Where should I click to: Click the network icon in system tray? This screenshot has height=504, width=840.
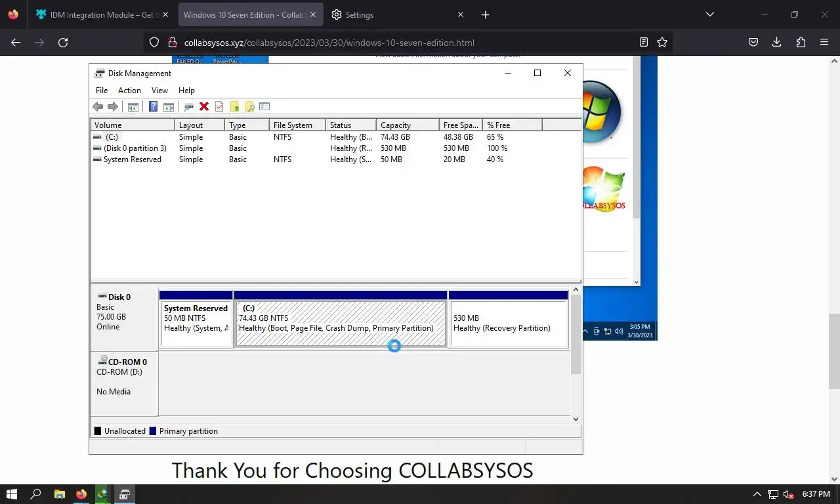pos(774,494)
